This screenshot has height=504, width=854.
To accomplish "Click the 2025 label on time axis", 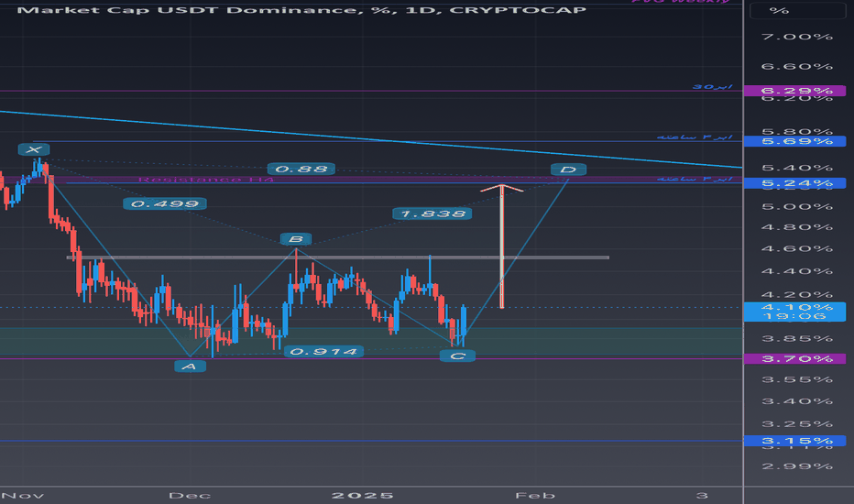I will (x=362, y=495).
